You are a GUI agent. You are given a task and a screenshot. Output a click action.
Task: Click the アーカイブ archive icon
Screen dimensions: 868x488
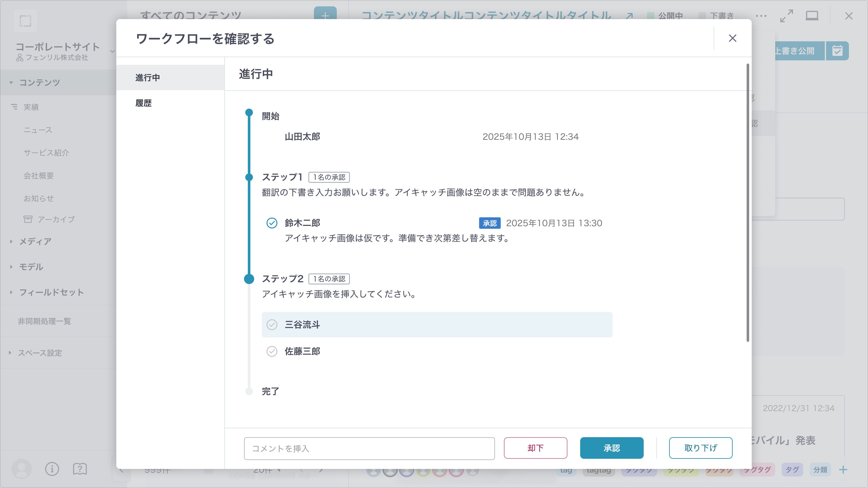(x=28, y=219)
